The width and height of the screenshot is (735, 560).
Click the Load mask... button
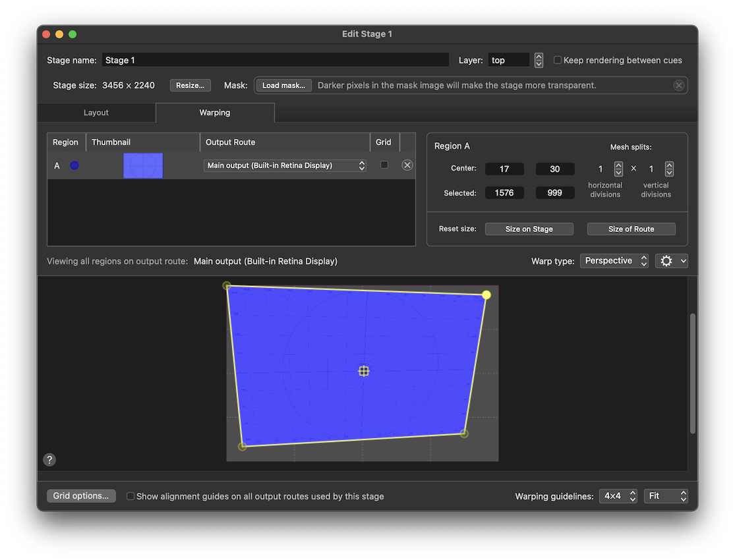[283, 86]
